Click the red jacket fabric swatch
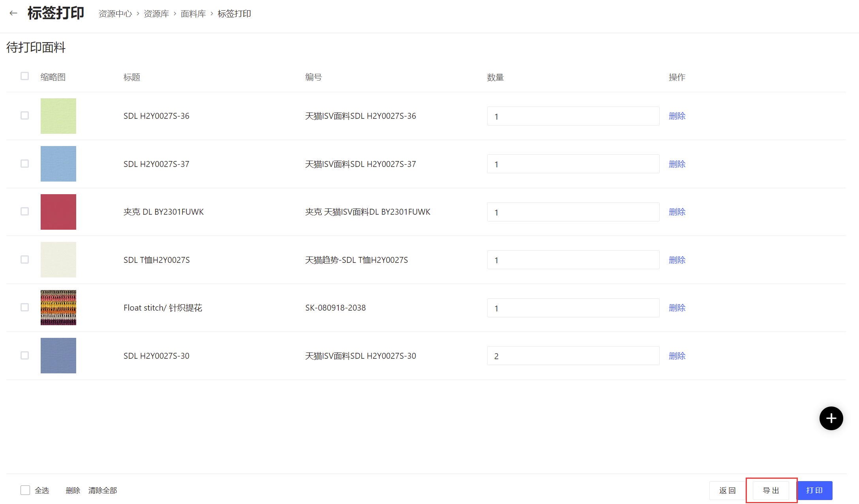 tap(58, 212)
